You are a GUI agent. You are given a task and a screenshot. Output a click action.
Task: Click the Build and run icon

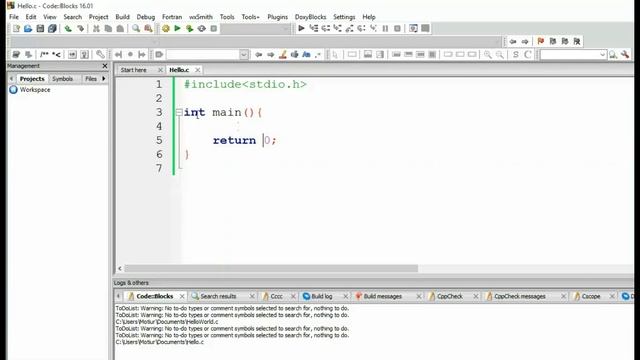pyautogui.click(x=189, y=29)
